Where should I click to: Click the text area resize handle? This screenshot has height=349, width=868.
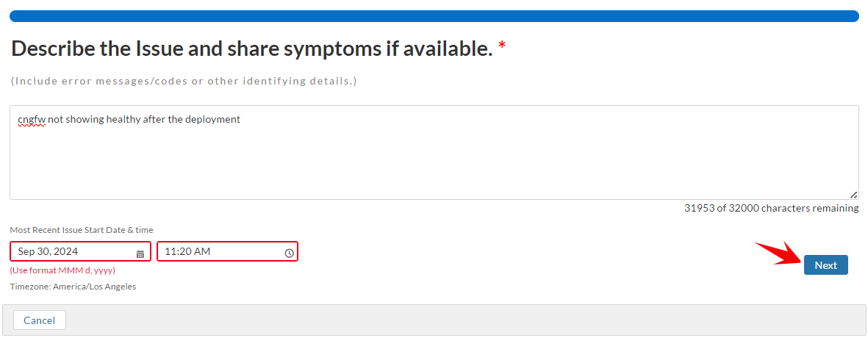[853, 195]
